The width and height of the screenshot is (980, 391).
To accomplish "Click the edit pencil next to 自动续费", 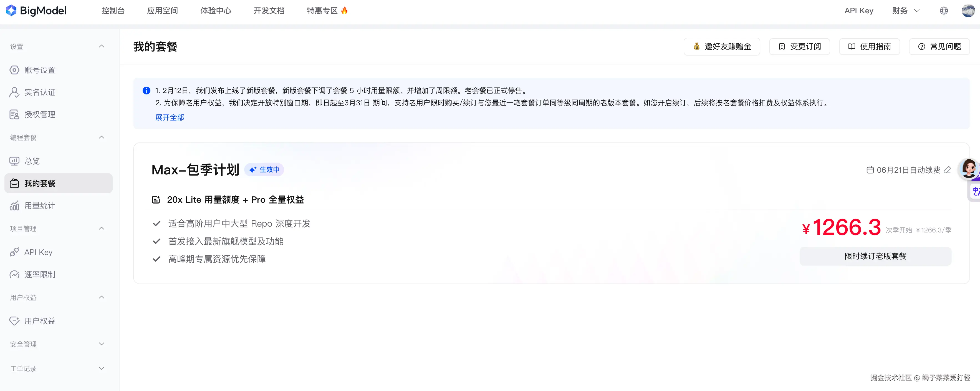I will coord(947,170).
